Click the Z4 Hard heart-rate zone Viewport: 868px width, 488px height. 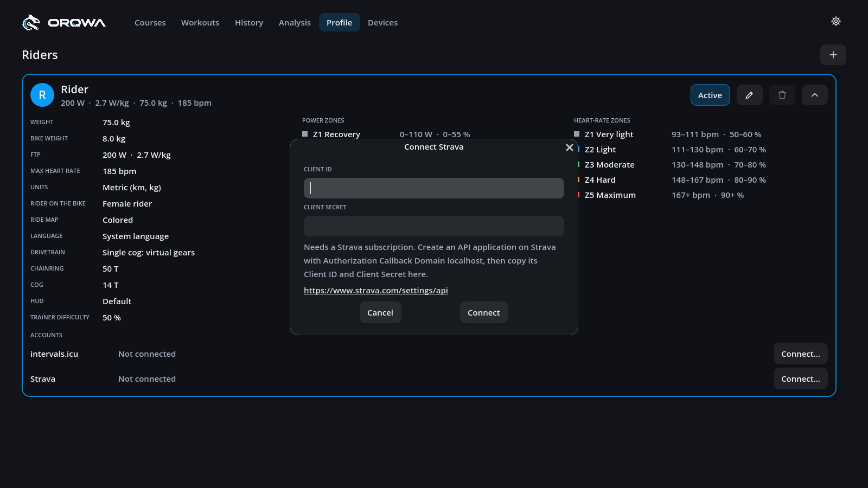click(x=600, y=180)
